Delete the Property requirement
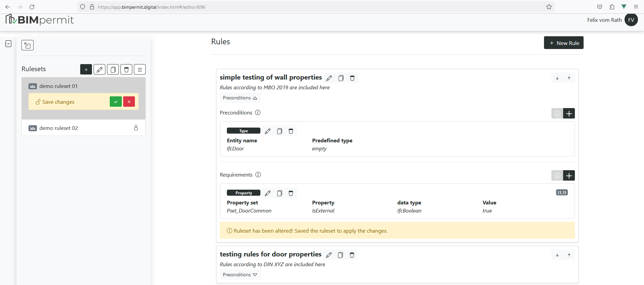The width and height of the screenshot is (644, 285). [x=291, y=193]
